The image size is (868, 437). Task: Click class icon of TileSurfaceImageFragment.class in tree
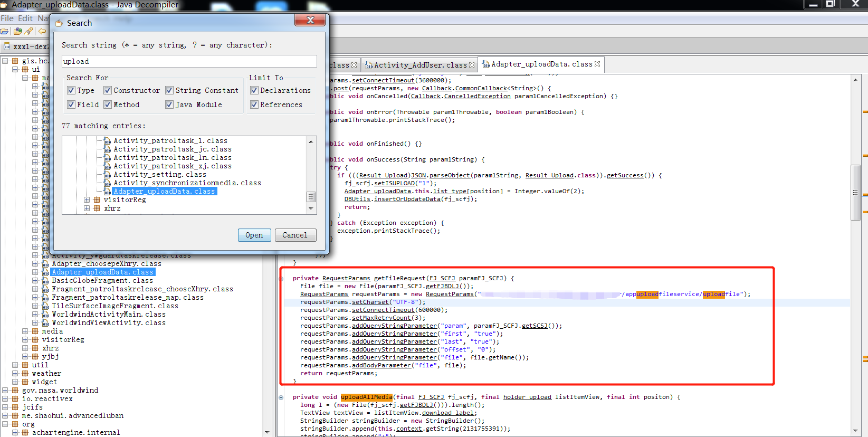[x=45, y=306]
